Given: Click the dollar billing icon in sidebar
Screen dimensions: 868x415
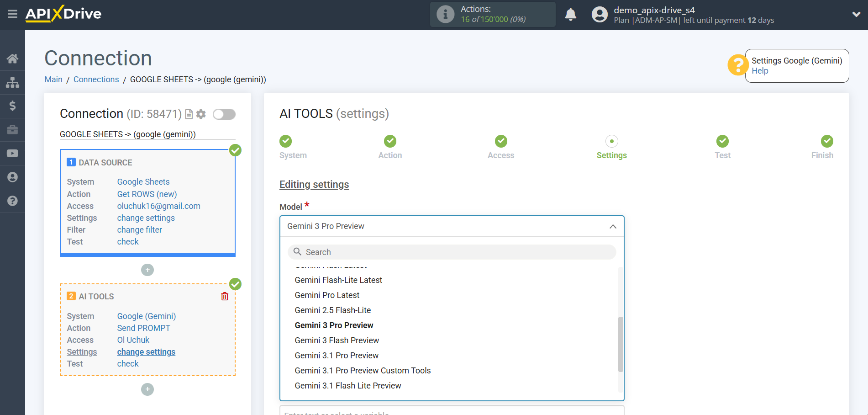Looking at the screenshot, I should pos(12,106).
